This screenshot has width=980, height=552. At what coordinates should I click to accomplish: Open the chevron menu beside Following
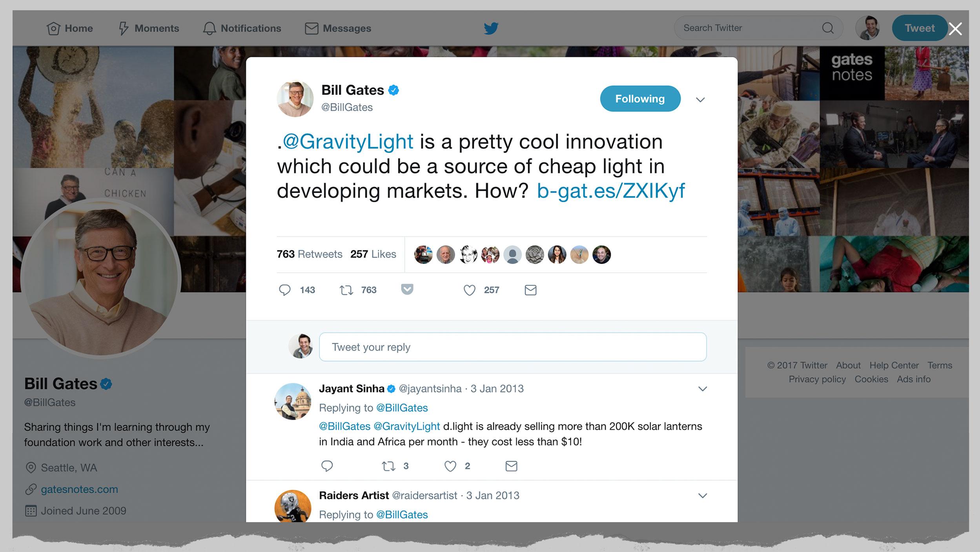pyautogui.click(x=700, y=100)
